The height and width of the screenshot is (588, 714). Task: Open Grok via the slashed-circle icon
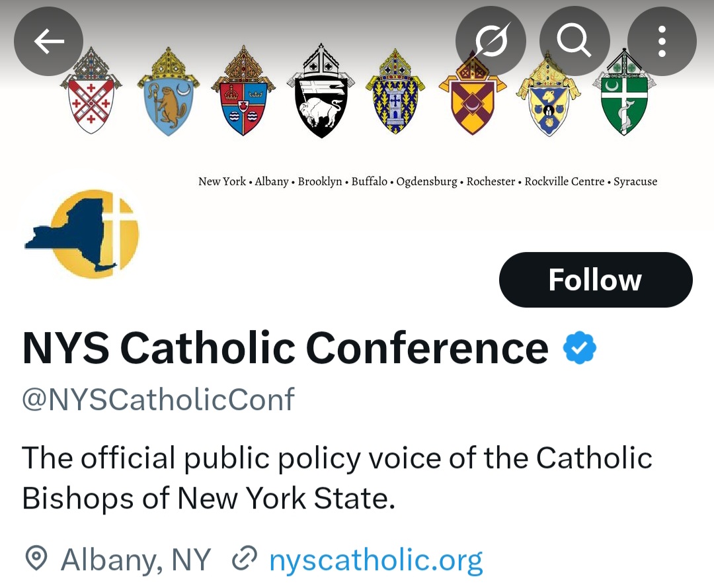pos(491,41)
